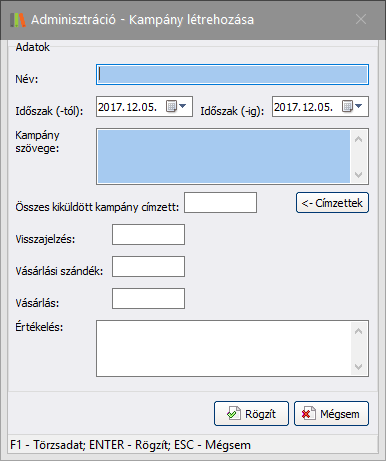386x461 pixels.
Task: Click up arrow of Értékelés scrollbar
Action: coord(359,331)
